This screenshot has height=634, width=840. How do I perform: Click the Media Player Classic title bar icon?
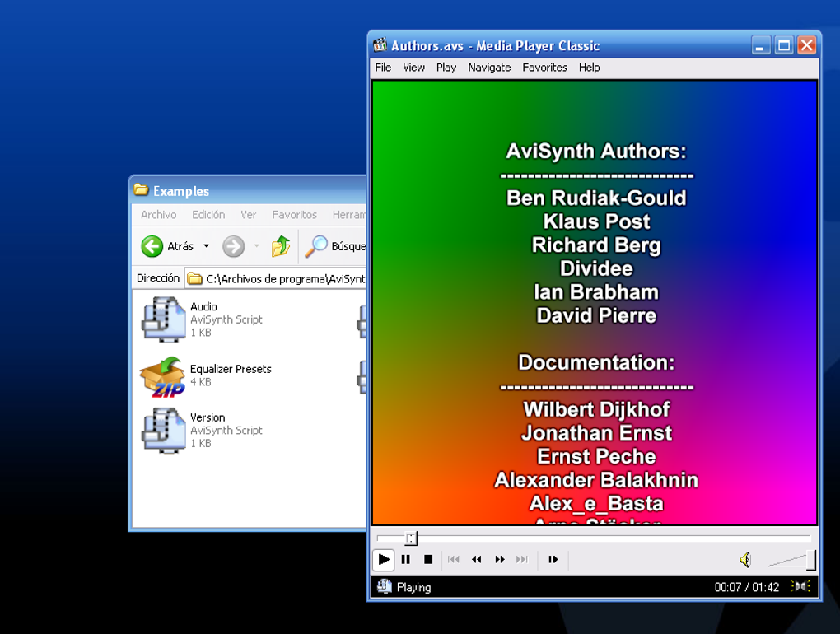point(380,45)
